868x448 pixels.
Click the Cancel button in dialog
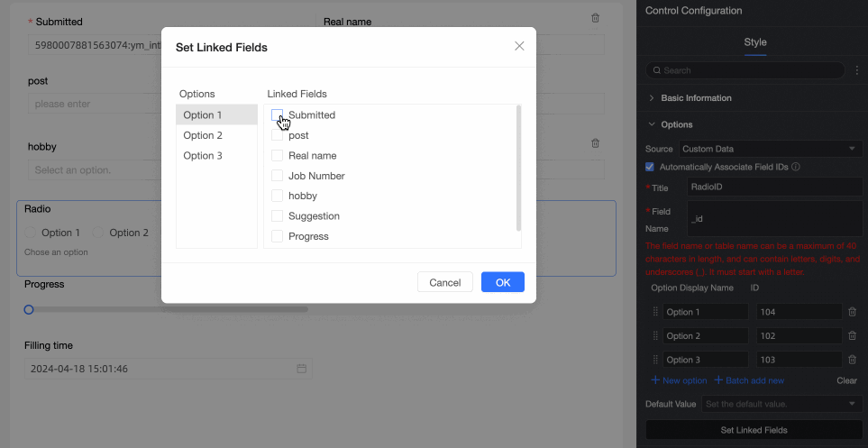pyautogui.click(x=445, y=282)
